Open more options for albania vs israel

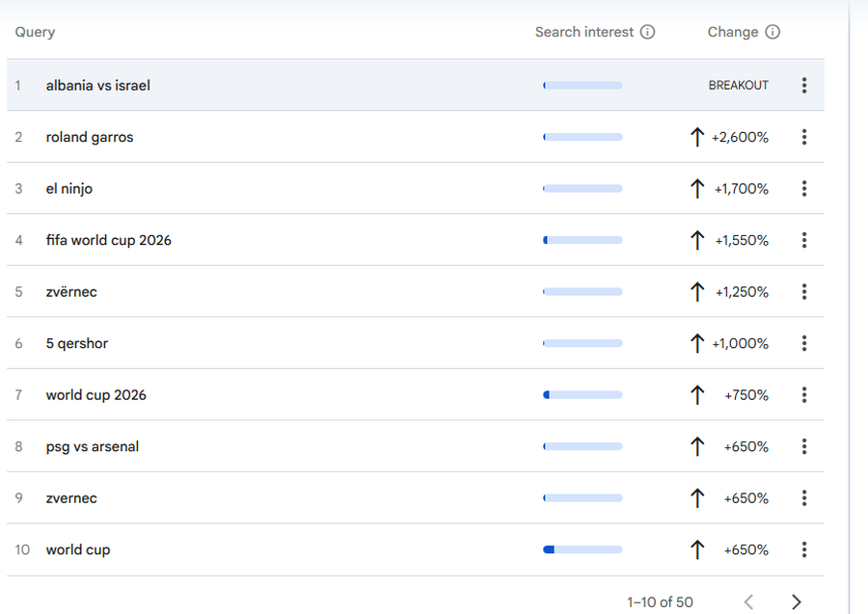click(803, 85)
